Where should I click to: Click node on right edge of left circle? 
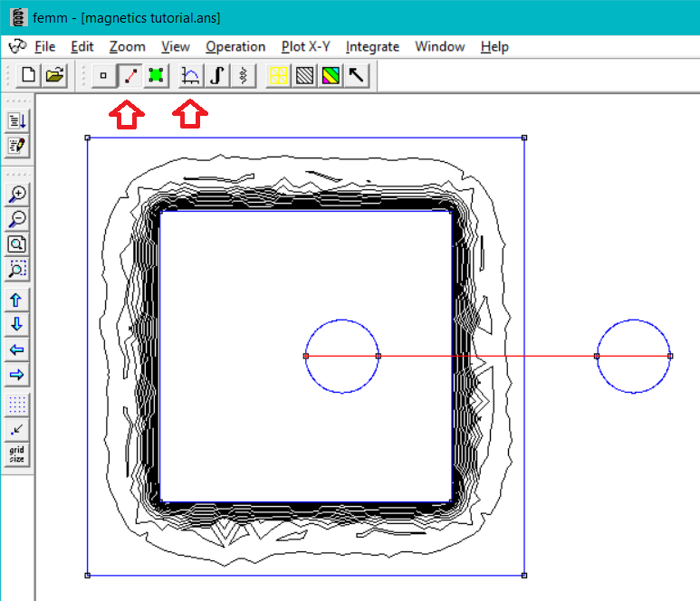[379, 356]
